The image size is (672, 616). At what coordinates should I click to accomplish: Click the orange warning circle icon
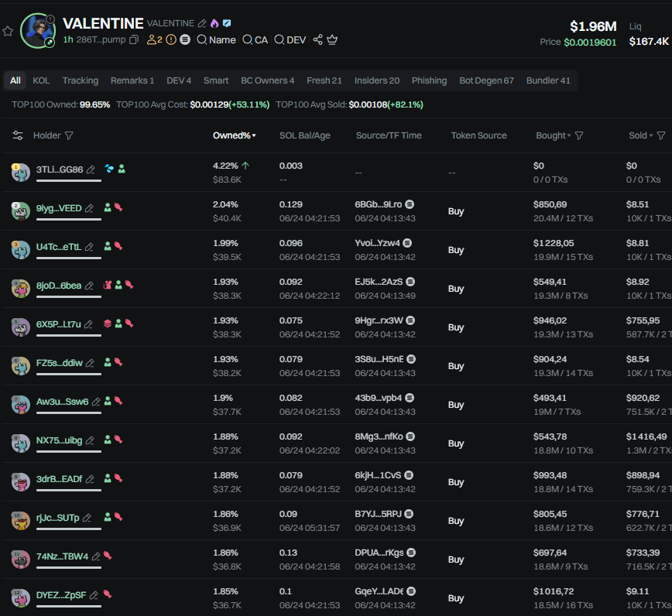171,39
